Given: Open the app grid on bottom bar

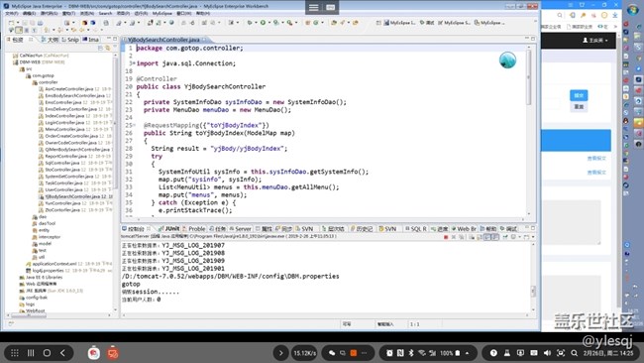Looking at the screenshot, I should [15, 353].
